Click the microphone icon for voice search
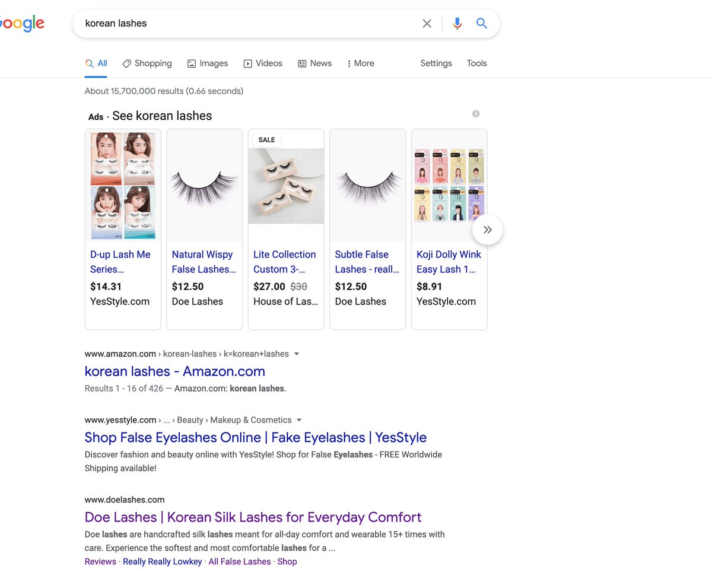This screenshot has width=712, height=588. pos(457,23)
